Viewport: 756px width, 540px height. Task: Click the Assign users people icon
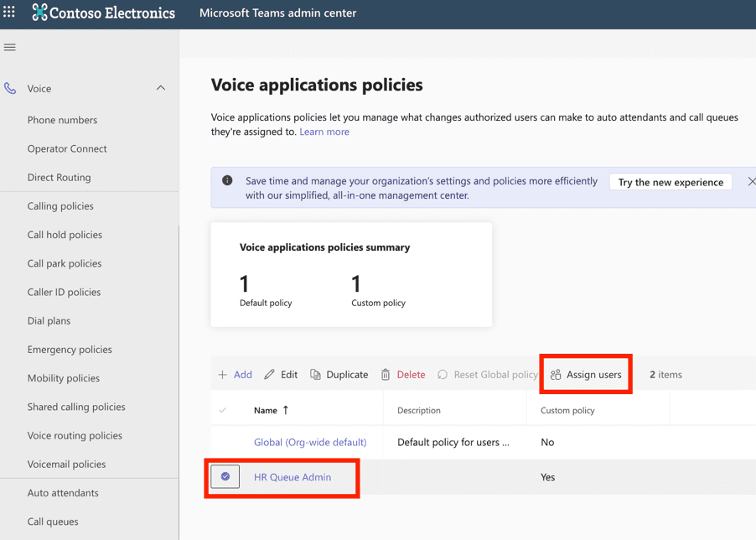pos(556,375)
